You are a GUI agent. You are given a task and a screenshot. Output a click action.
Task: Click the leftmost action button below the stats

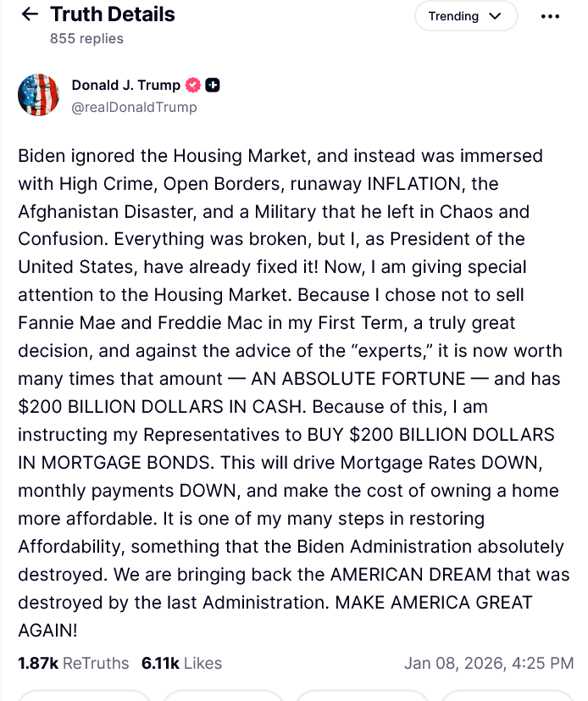[82, 696]
